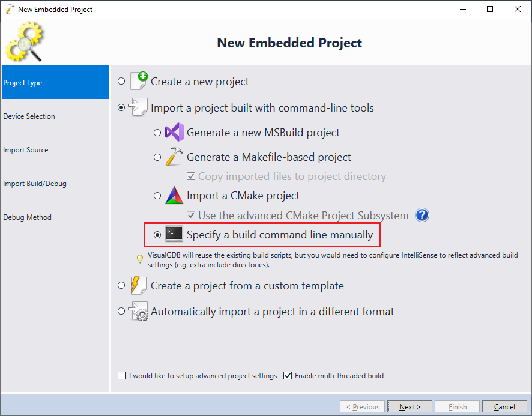This screenshot has height=416, width=532.
Task: Select the Import a CMake project radio button
Action: tap(157, 196)
